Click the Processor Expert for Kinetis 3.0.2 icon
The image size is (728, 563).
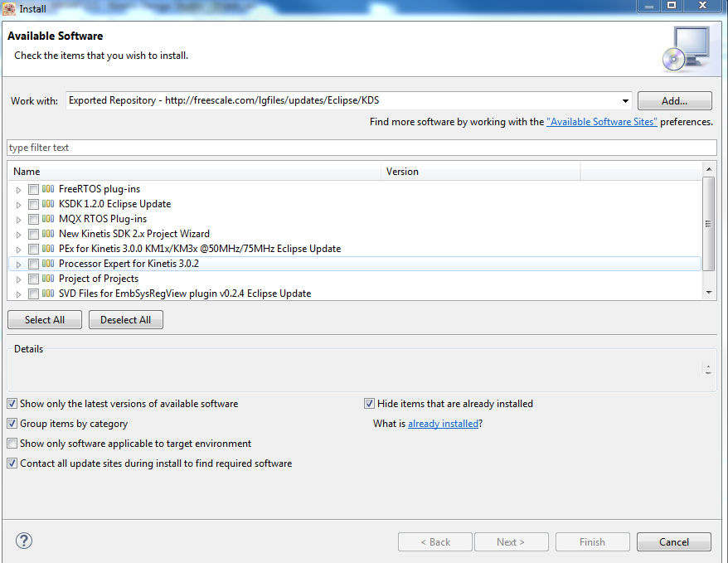[48, 264]
